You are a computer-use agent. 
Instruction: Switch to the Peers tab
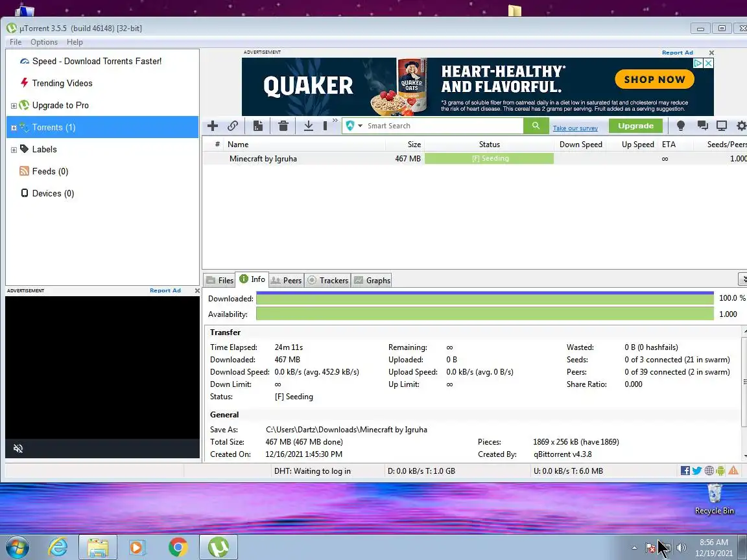click(x=287, y=281)
